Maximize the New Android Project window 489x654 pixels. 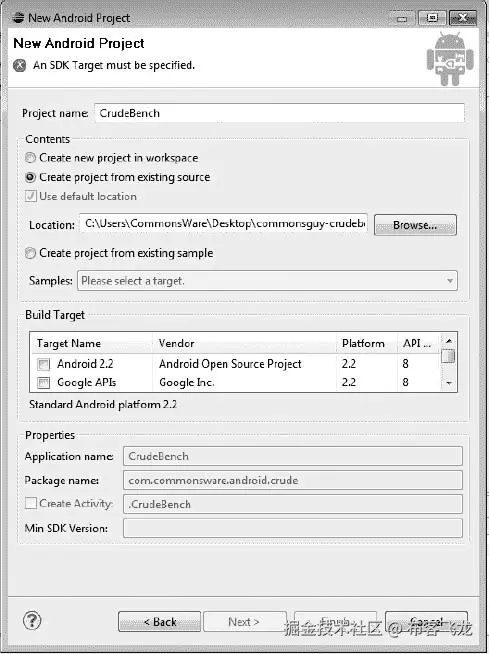coord(432,18)
